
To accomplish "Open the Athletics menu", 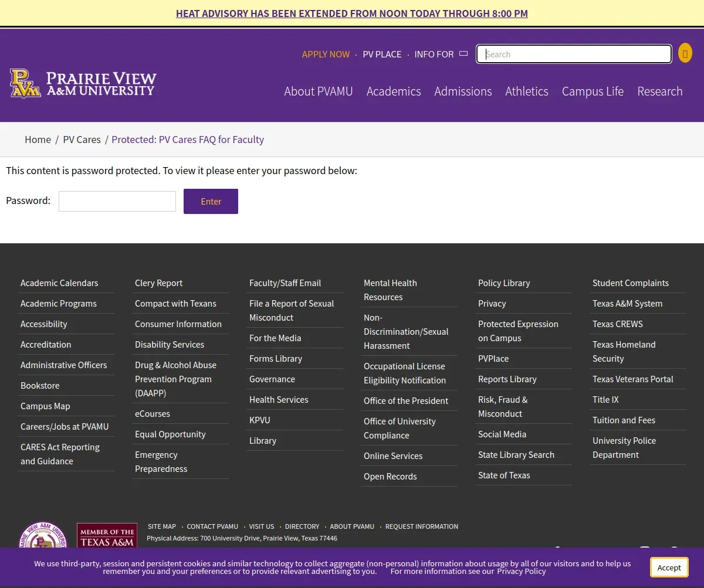I will point(527,91).
